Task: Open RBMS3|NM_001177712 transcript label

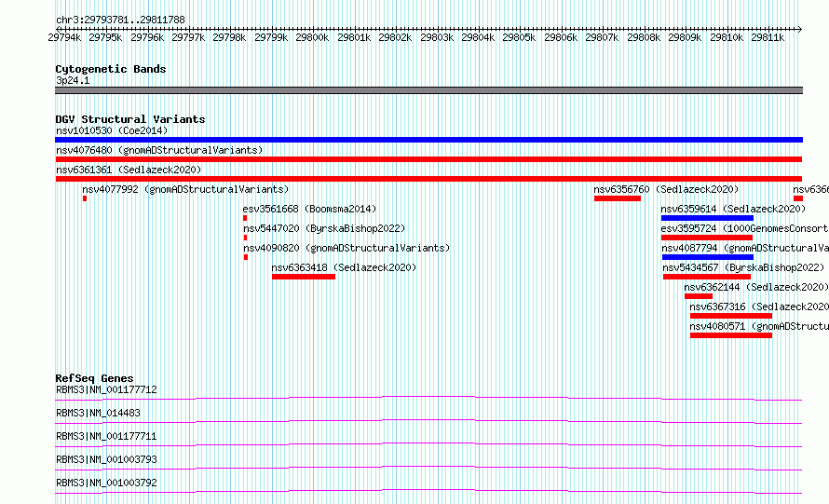Action: [x=106, y=389]
